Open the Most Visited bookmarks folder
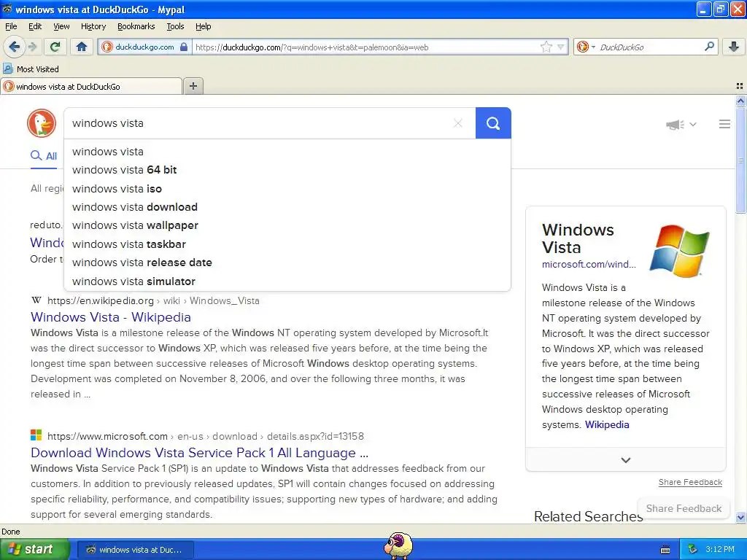Viewport: 747px width, 560px height. [x=31, y=69]
